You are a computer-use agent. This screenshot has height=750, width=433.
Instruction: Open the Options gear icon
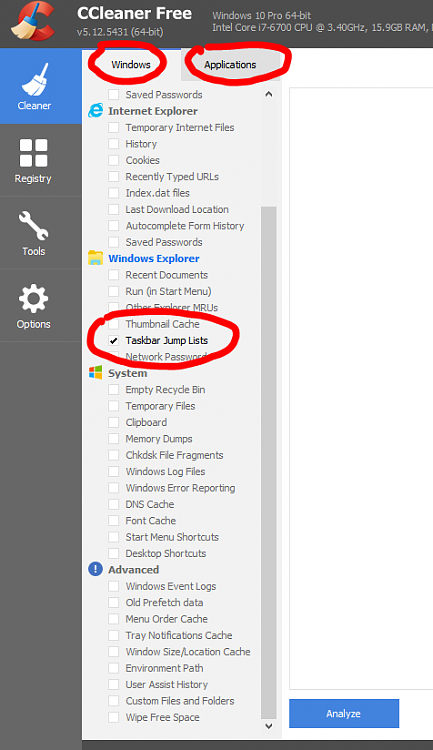[33, 298]
